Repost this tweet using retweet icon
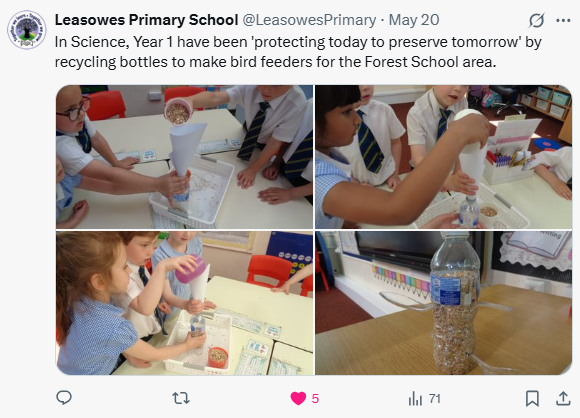This screenshot has height=418, width=580. coord(181,398)
